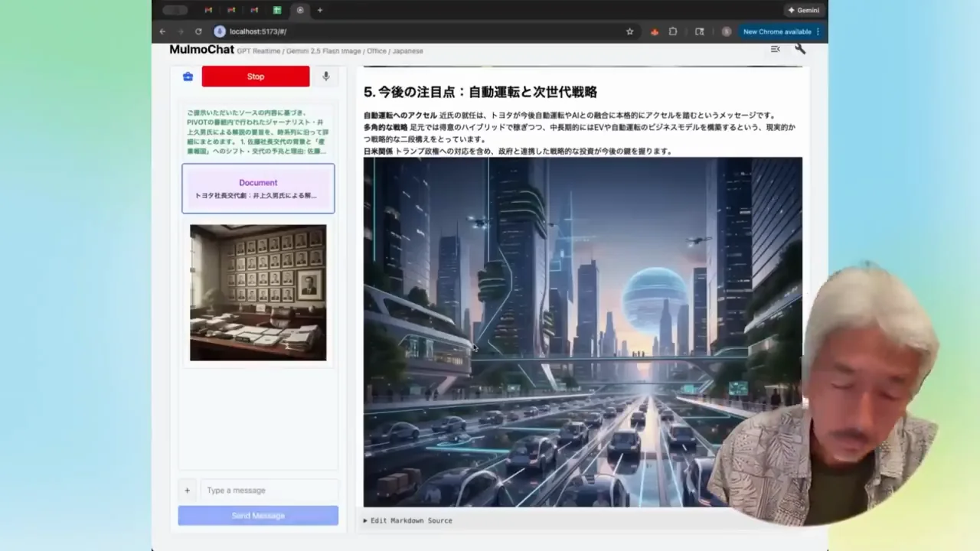This screenshot has height=551, width=980.
Task: Go back in browser history
Action: pos(162,31)
